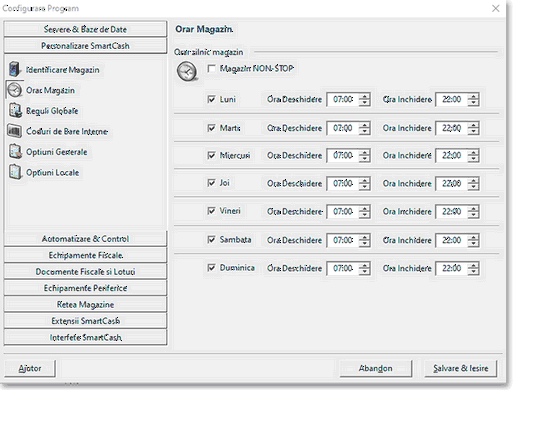Toggle the Duminica checkbox
The height and width of the screenshot is (421, 555).
click(211, 268)
